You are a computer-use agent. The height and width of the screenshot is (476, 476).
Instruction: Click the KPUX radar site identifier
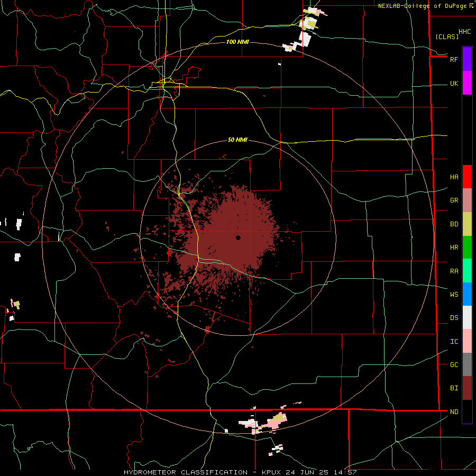[272, 472]
